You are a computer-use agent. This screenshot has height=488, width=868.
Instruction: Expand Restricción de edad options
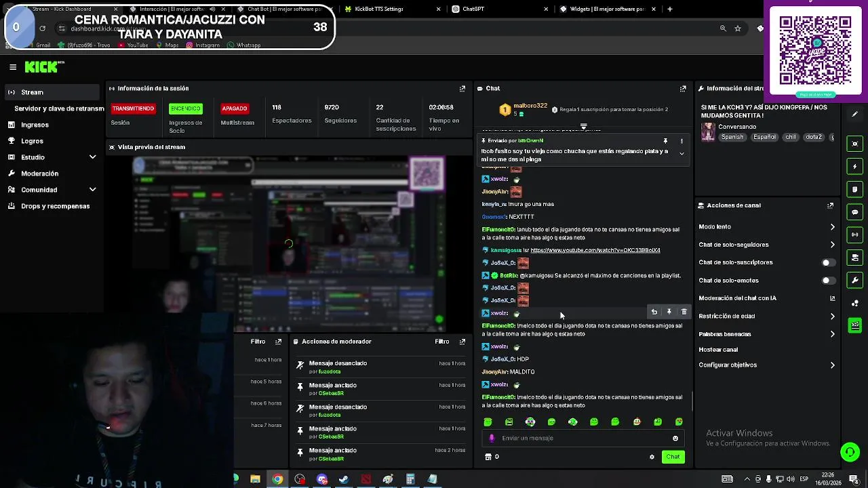point(833,316)
